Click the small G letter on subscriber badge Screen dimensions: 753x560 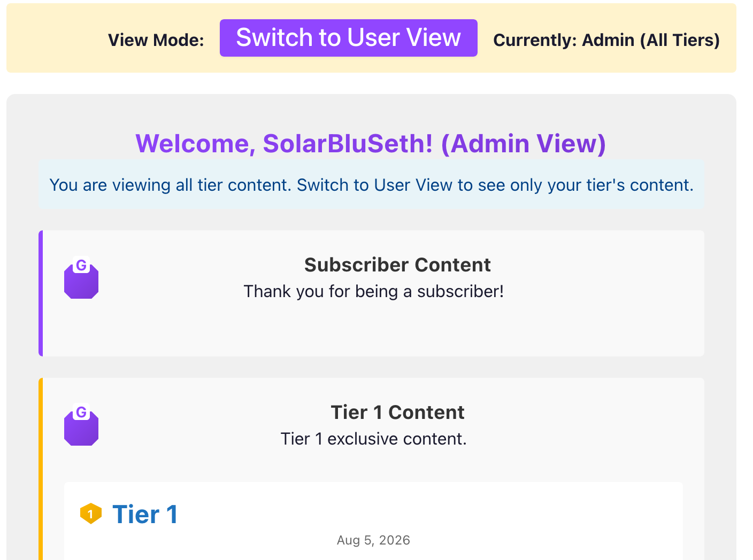click(81, 265)
